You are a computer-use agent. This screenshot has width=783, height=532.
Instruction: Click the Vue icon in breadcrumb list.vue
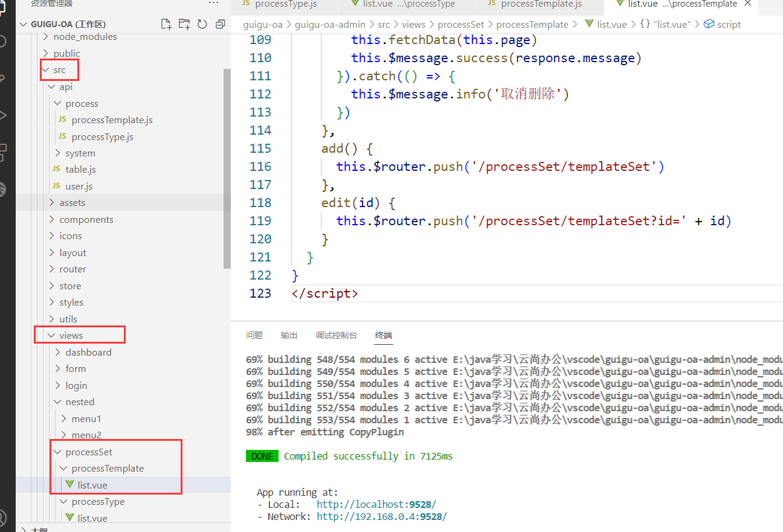[x=590, y=24]
